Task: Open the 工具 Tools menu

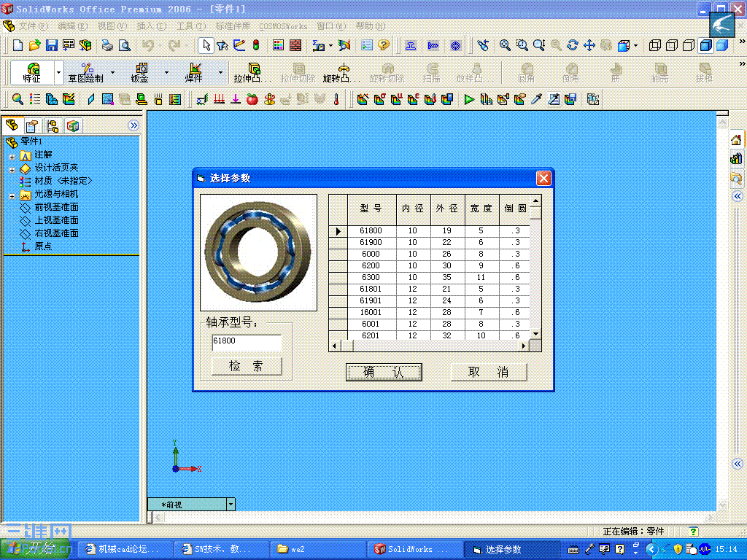Action: [190, 26]
